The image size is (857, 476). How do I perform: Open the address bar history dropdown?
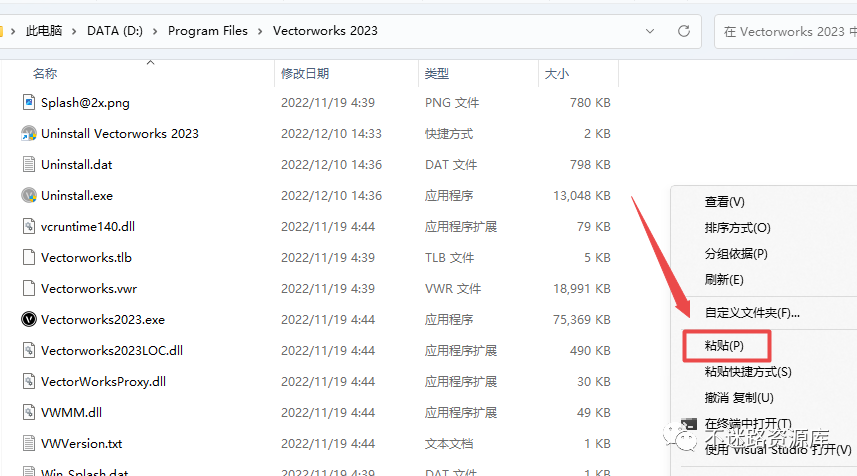650,31
